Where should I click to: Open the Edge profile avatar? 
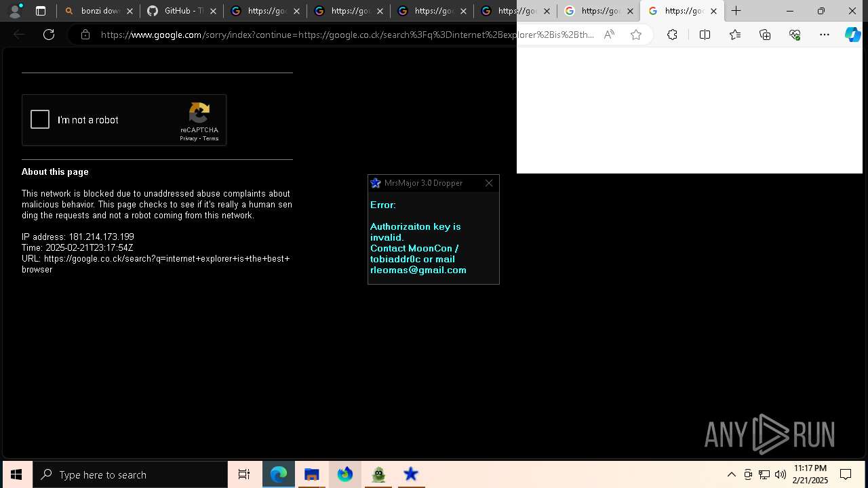(15, 11)
